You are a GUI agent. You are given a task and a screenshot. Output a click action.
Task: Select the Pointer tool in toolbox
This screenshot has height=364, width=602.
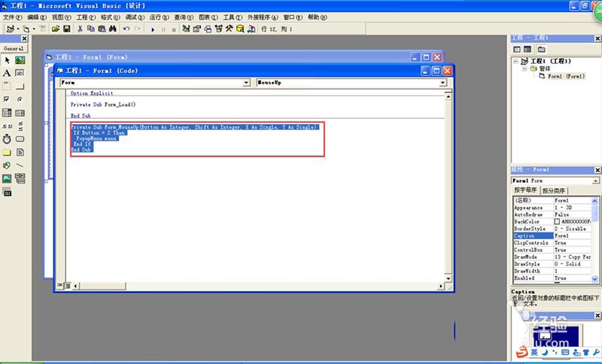click(x=7, y=60)
